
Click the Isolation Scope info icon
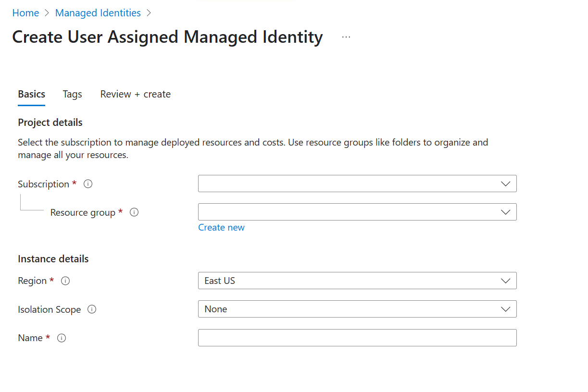92,309
